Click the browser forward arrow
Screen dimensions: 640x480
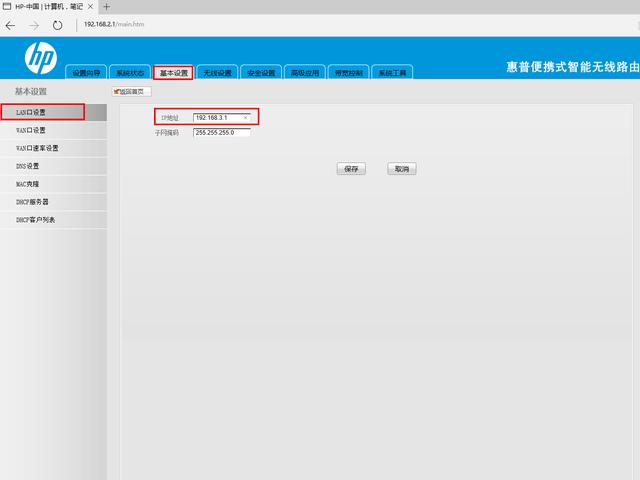[34, 24]
